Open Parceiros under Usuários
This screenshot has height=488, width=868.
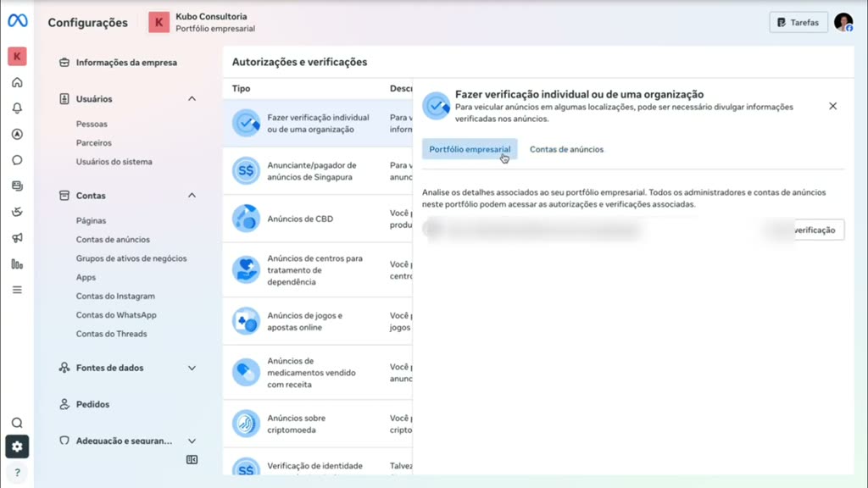pos(93,142)
